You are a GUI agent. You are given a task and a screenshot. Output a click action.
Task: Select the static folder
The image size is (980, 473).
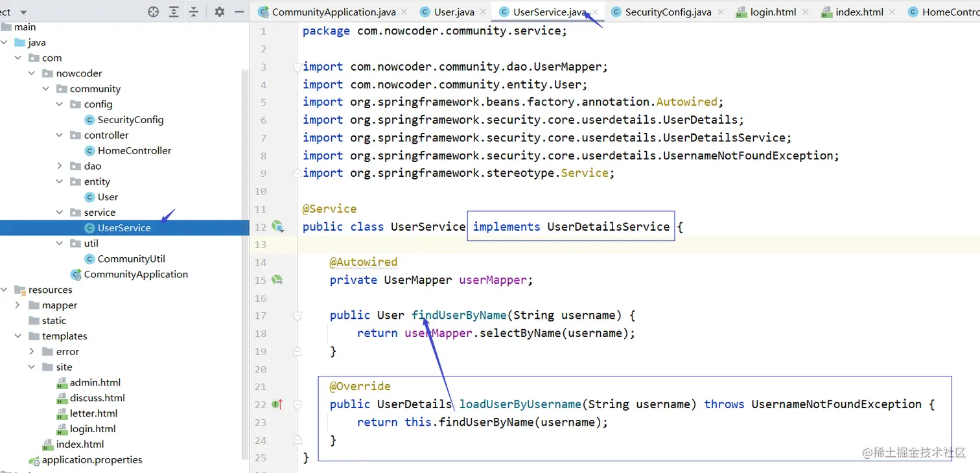coord(54,321)
